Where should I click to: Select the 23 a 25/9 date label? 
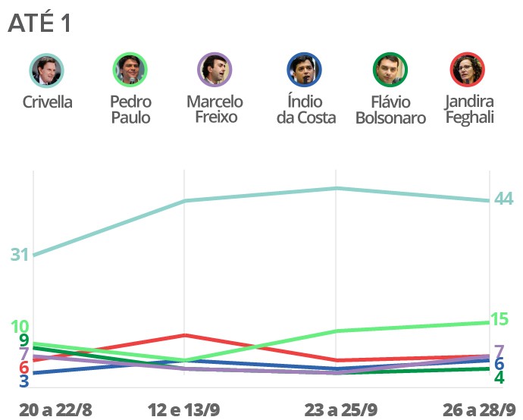(x=341, y=409)
